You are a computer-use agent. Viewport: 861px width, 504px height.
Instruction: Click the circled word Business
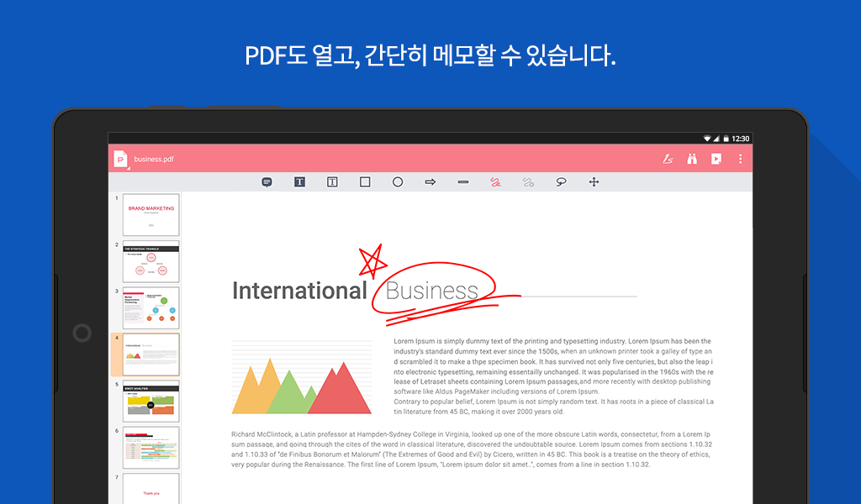click(x=431, y=291)
